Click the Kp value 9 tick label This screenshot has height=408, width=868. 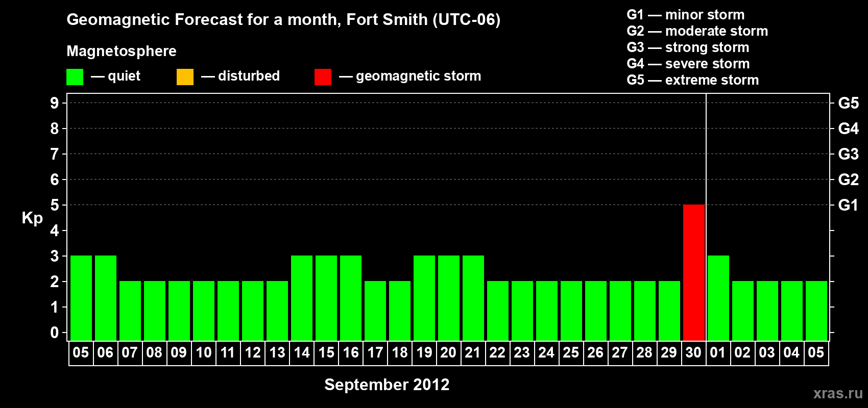(x=55, y=103)
